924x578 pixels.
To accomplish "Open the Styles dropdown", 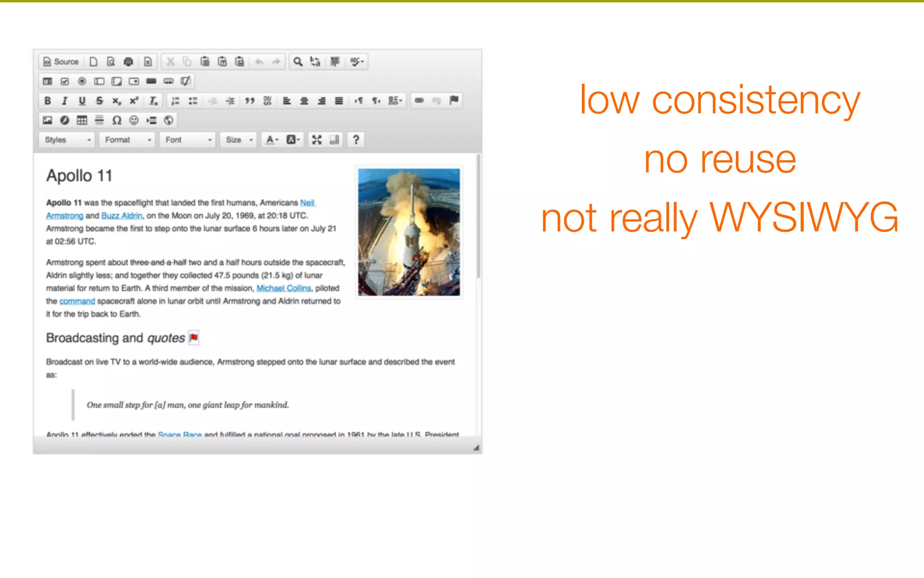I will (67, 140).
